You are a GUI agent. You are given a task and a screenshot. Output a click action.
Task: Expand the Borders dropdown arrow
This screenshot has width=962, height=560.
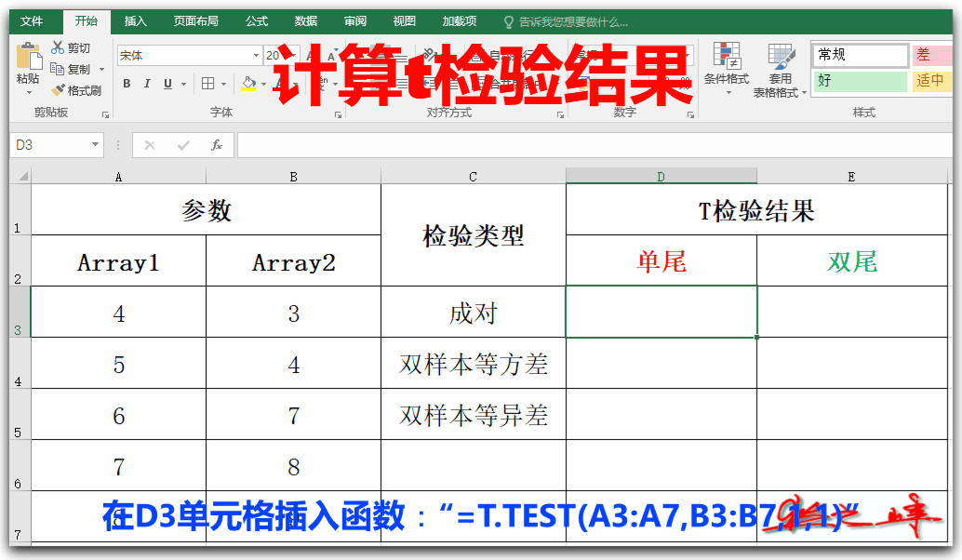coord(223,84)
